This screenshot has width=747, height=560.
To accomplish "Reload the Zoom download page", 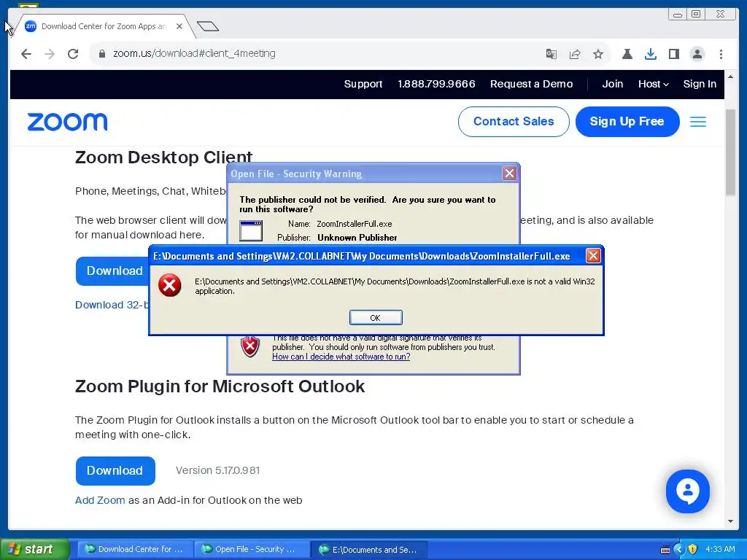I will [x=73, y=54].
